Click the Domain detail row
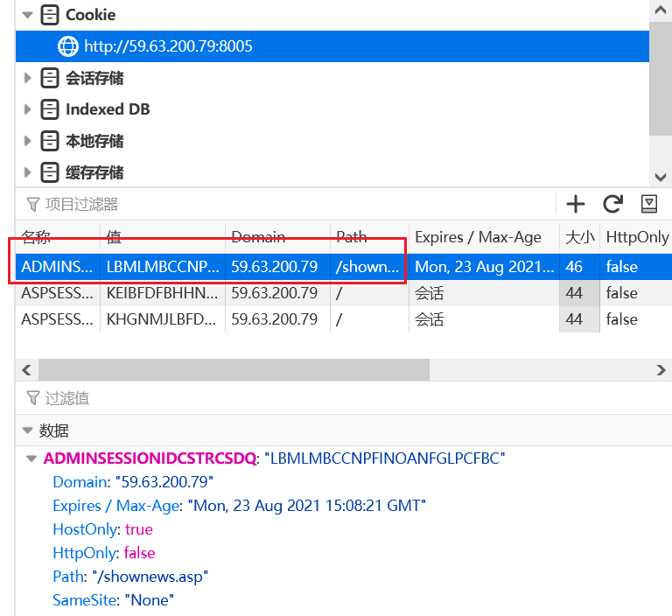 133,482
